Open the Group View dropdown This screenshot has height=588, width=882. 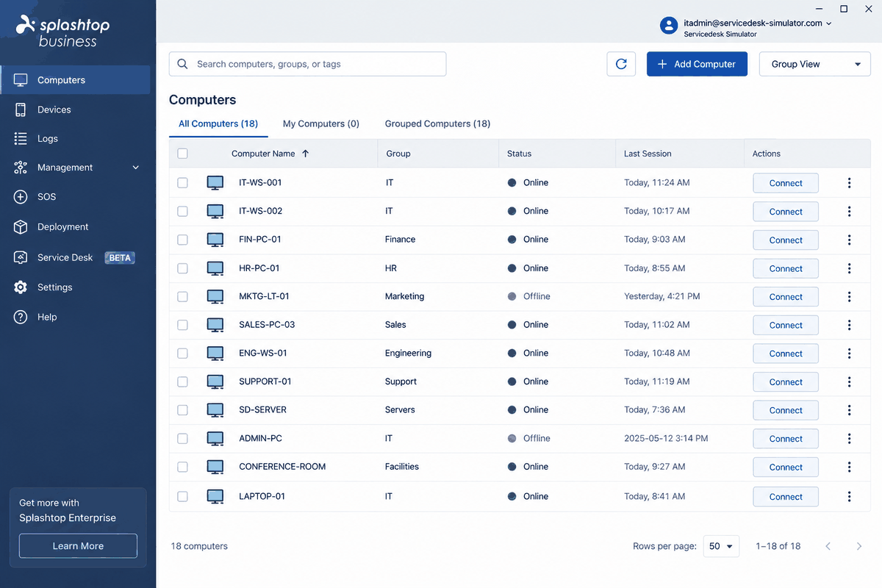814,64
